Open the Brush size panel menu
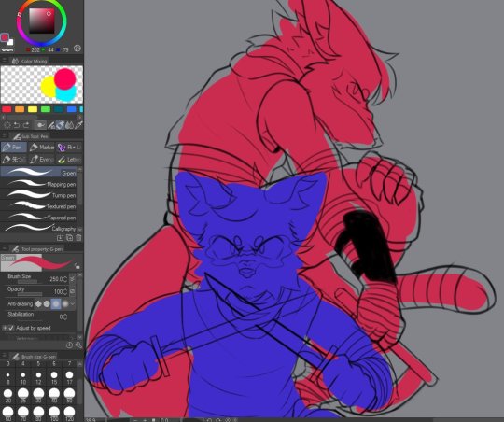 4,356
